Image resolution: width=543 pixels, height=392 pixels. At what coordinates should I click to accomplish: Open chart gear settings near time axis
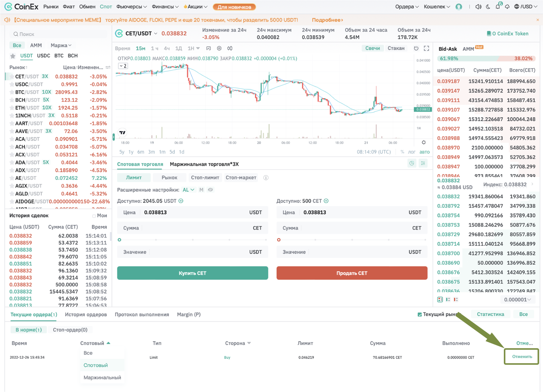(x=424, y=142)
